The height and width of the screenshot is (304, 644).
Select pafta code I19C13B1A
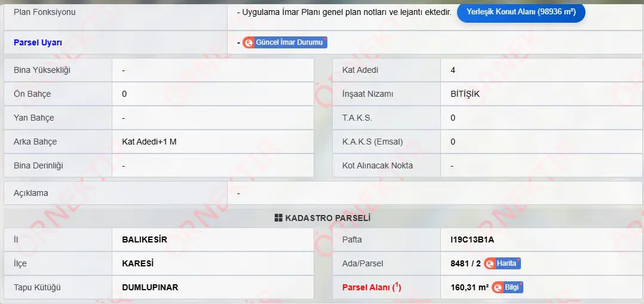(473, 239)
